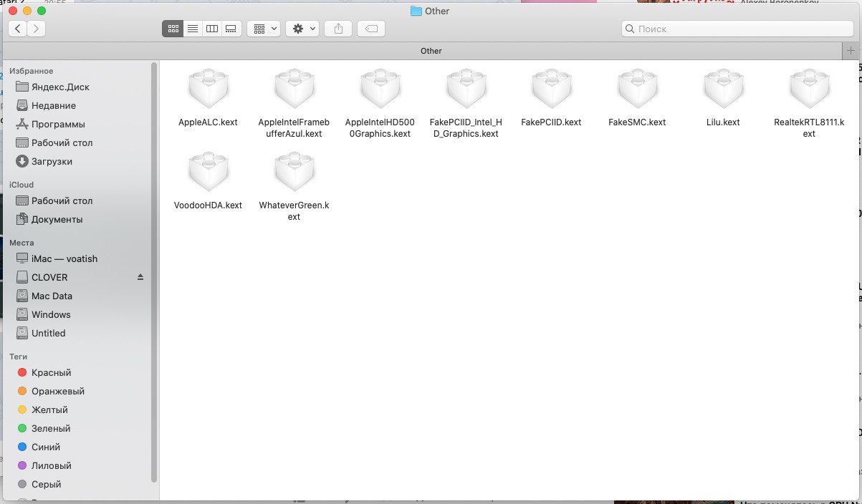
Task: Select the Lilu.kext file icon
Action: 723,89
